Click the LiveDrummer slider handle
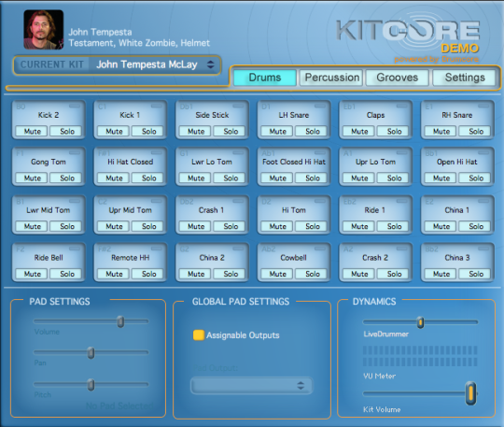 pyautogui.click(x=420, y=322)
